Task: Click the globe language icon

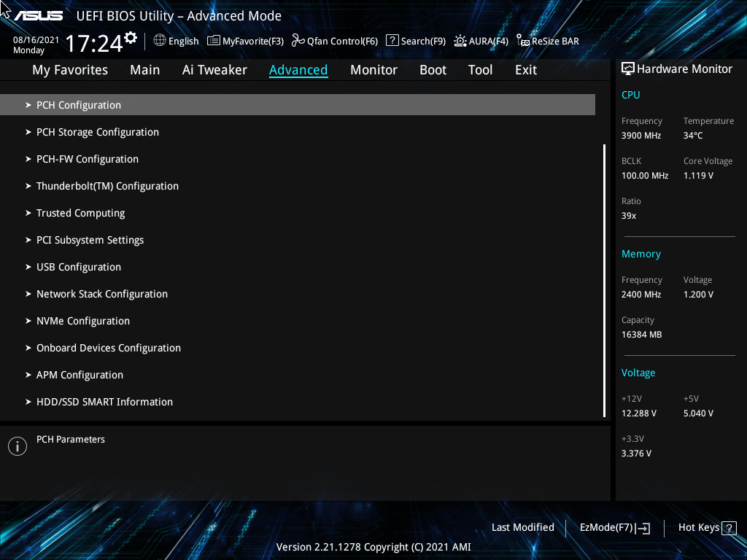Action: (160, 41)
